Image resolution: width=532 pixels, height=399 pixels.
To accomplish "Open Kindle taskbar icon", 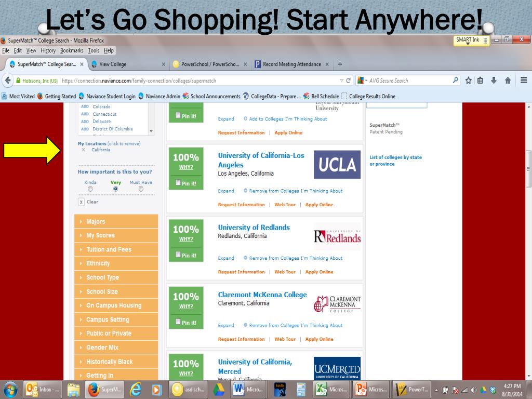I will click(280, 390).
